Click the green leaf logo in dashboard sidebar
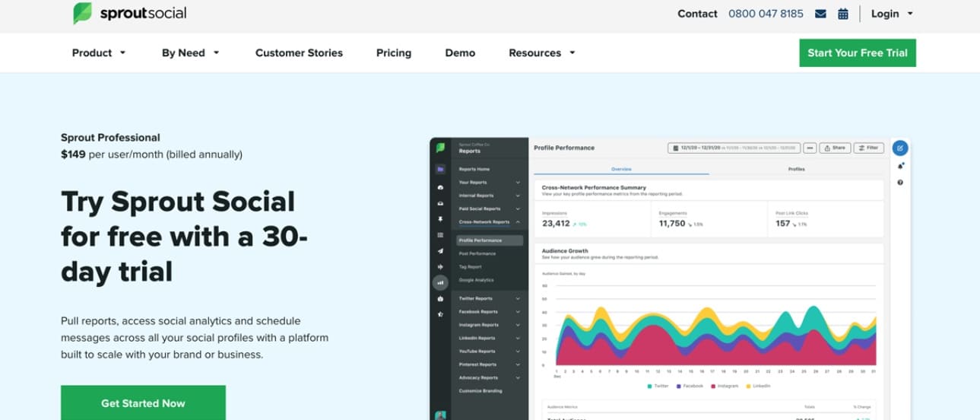Viewport: 980px width, 420px height. (x=440, y=148)
